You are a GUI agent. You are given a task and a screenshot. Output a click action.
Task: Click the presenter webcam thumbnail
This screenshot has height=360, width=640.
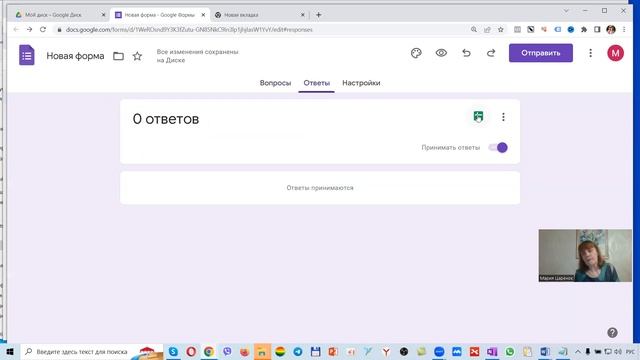coord(585,256)
